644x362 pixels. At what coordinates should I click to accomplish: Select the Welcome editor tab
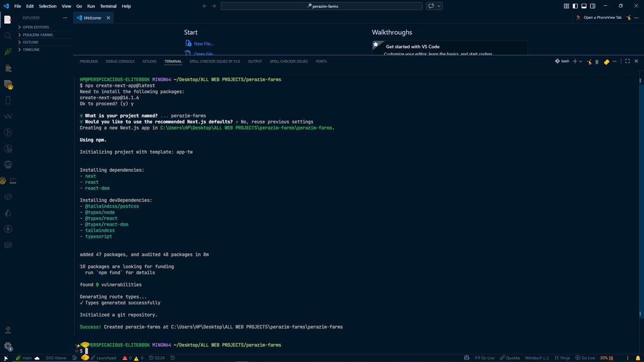pos(93,18)
